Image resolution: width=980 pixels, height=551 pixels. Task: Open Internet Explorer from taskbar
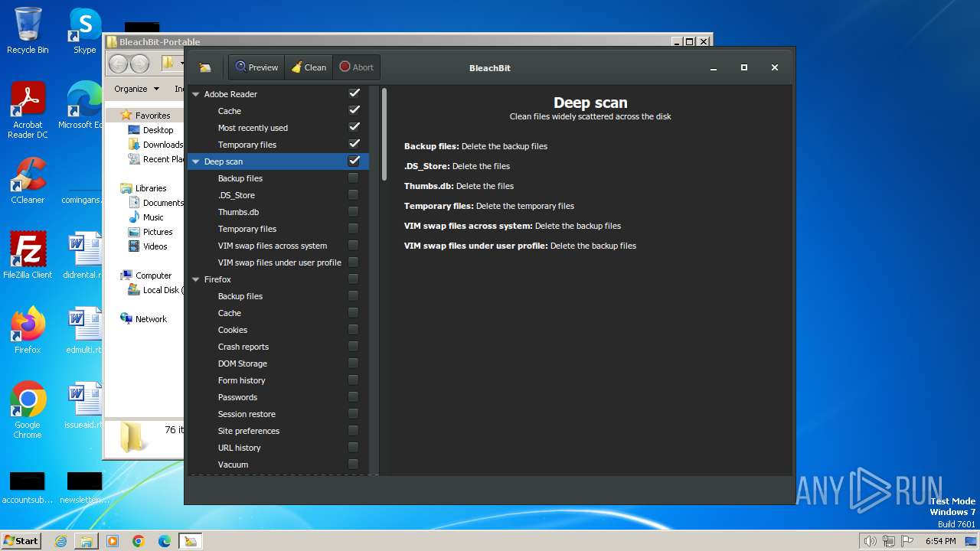pos(60,541)
